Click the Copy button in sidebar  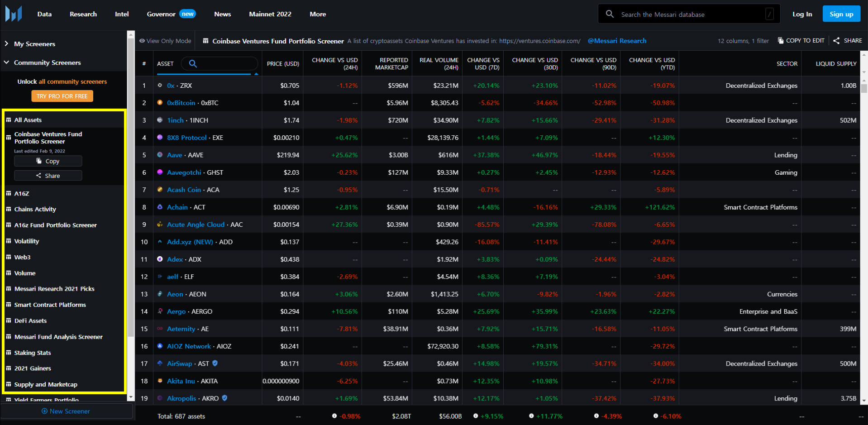tap(48, 161)
